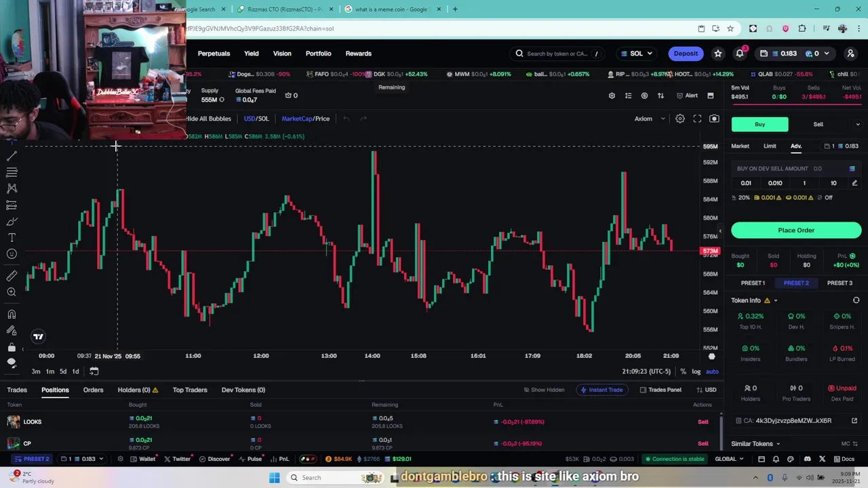Select the trend line drawing tool

[12, 156]
